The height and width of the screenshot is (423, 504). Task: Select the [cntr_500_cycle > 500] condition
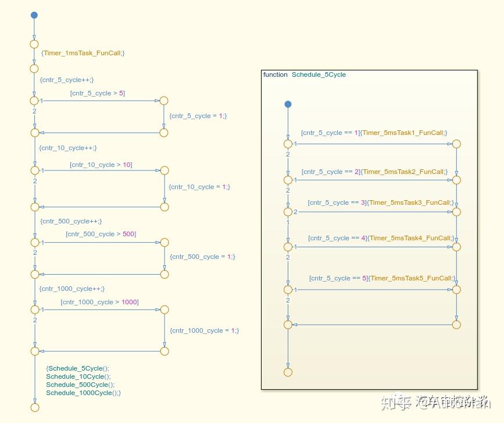coord(101,234)
